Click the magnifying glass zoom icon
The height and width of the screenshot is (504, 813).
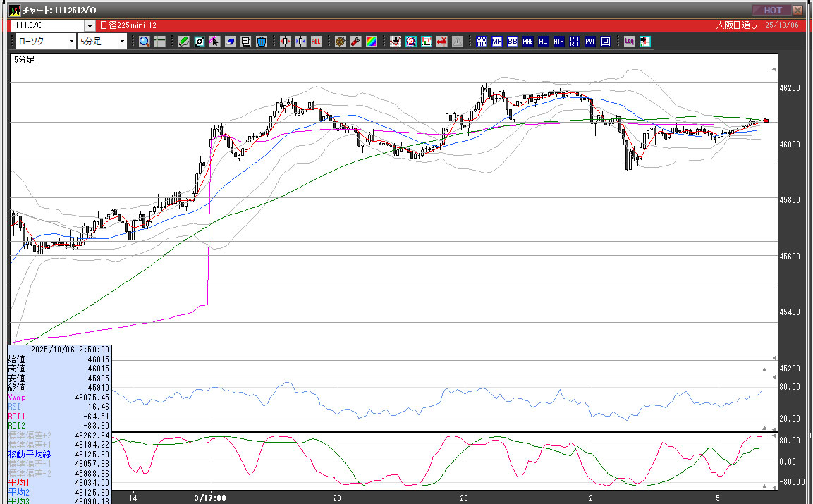[x=144, y=42]
